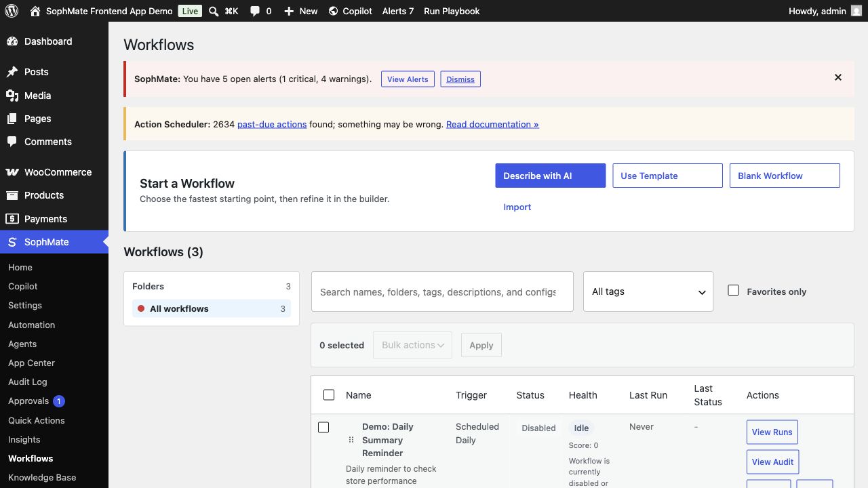868x488 pixels.
Task: Click the search magnifier icon
Action: (213, 11)
